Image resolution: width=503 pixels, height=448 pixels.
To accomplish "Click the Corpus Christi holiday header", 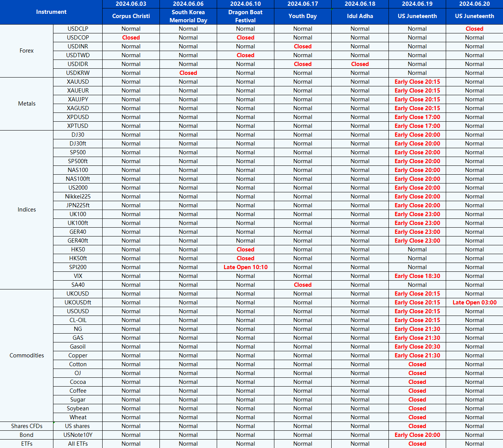I will click(131, 16).
